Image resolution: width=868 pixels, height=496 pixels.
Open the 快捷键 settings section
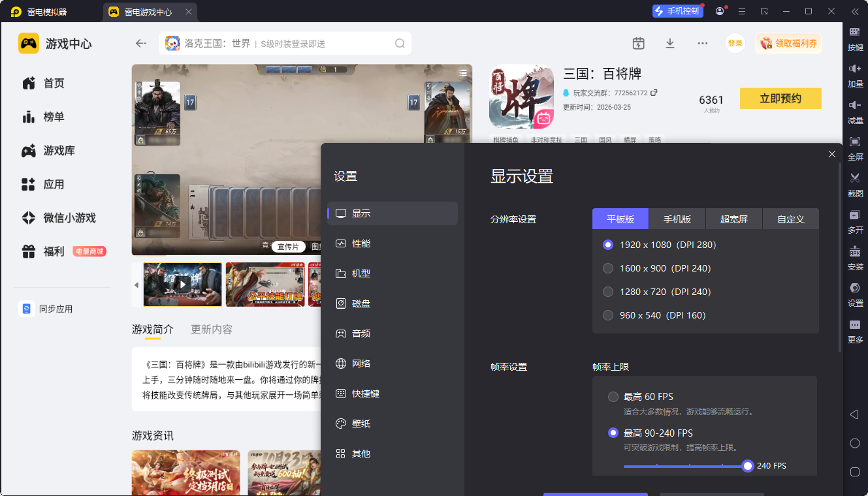(x=393, y=394)
